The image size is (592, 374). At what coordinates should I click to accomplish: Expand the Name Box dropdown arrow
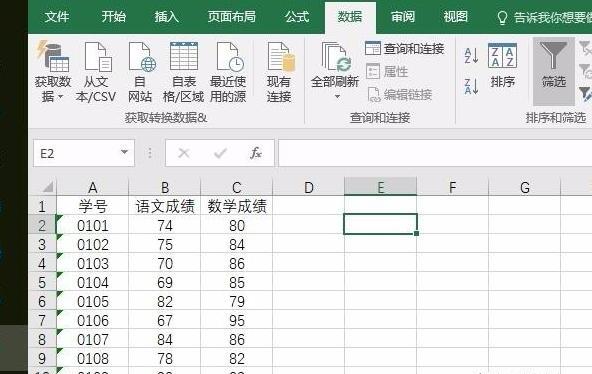(124, 152)
